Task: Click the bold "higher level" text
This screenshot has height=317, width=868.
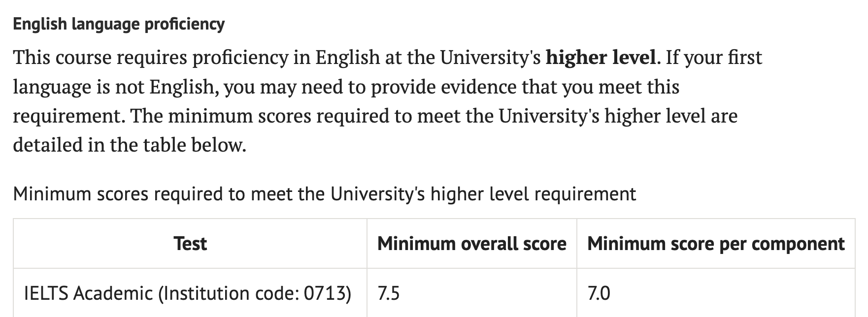Action: [601, 58]
